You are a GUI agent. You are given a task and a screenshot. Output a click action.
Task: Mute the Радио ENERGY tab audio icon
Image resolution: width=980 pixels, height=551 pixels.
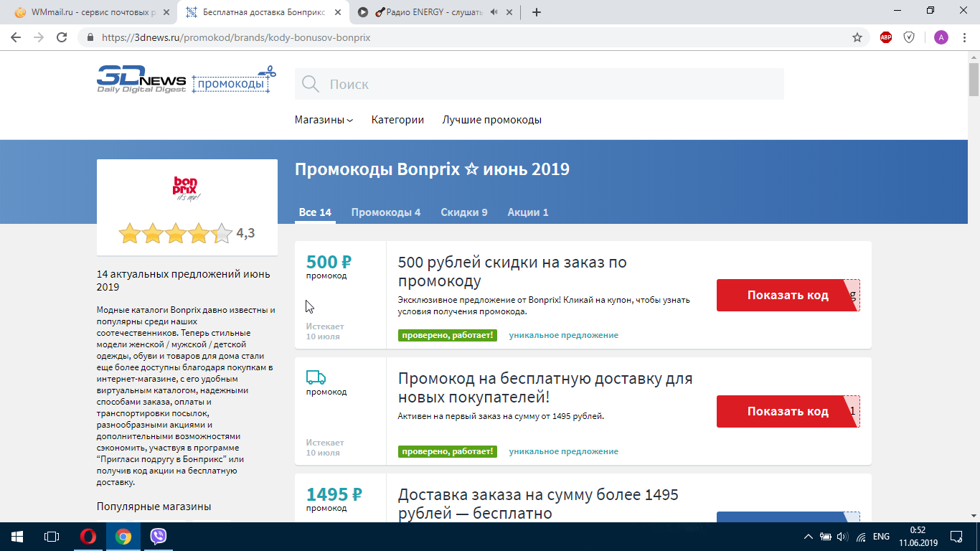coord(494,11)
